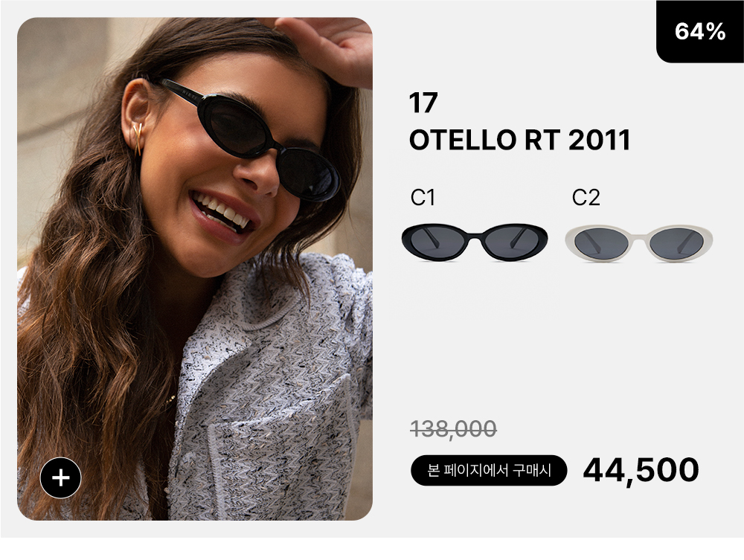Screen dimensions: 744x560
Task: Click the left lens of black C1 sunglasses
Action: click(x=437, y=242)
